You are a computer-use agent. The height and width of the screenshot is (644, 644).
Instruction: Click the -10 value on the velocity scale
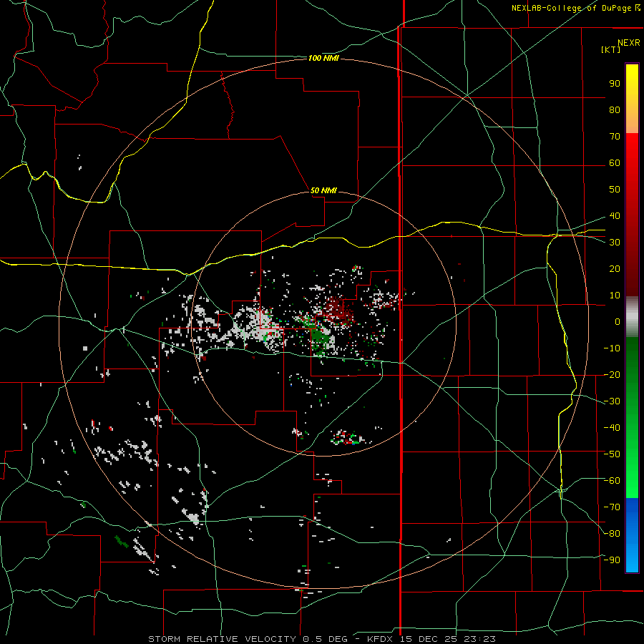click(x=612, y=348)
